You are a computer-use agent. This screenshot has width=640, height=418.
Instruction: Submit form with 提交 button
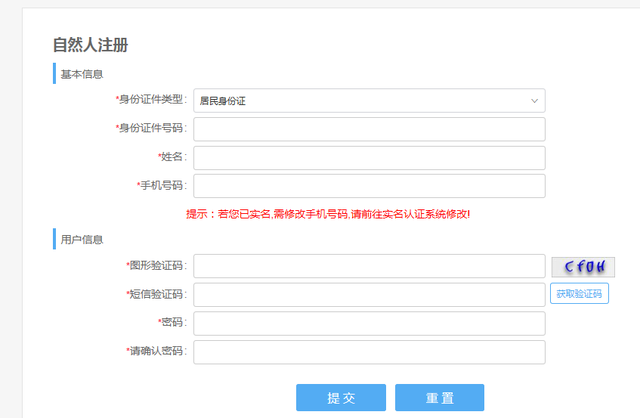[341, 398]
